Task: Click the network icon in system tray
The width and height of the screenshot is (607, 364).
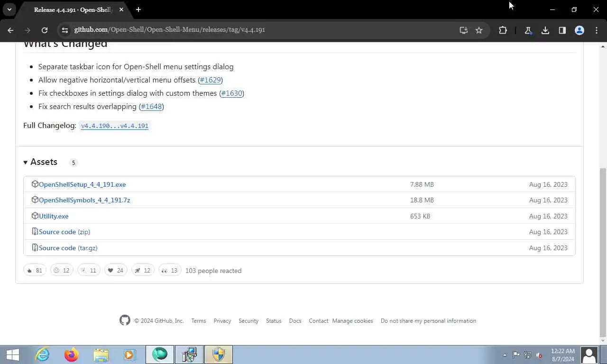Action: click(x=527, y=355)
